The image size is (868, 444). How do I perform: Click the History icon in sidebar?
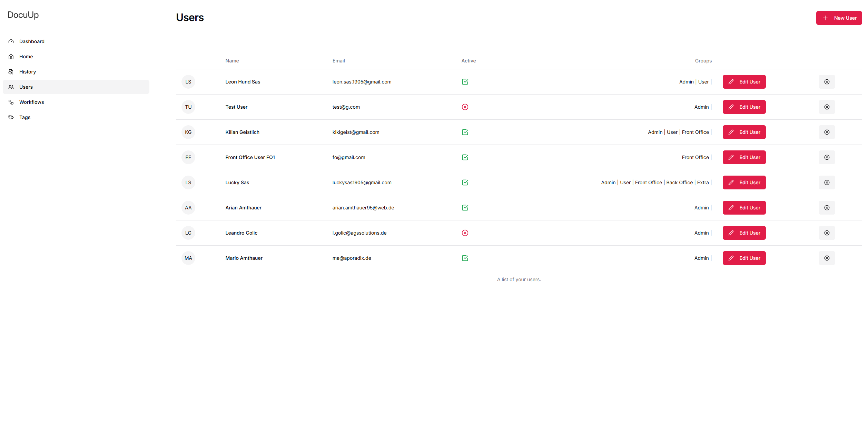[11, 72]
